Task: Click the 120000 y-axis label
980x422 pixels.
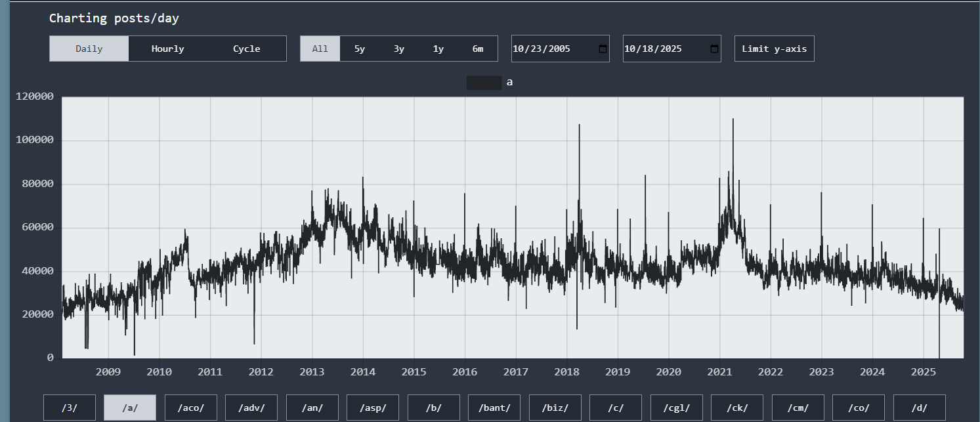Action: (35, 97)
